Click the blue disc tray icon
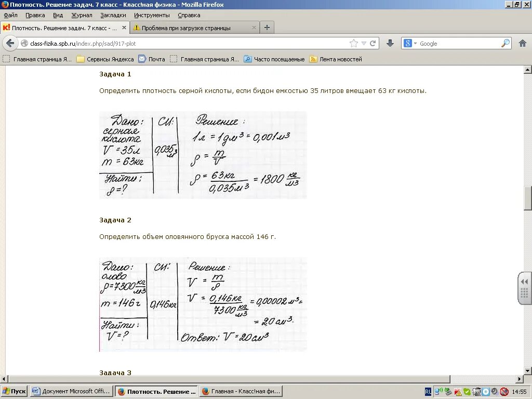The image size is (532, 399). [x=486, y=392]
